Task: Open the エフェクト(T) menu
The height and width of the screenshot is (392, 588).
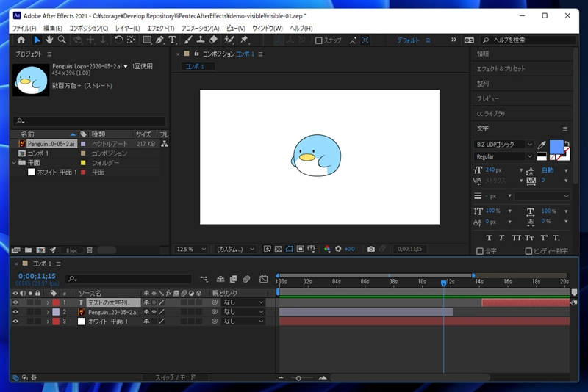Action: [161, 28]
